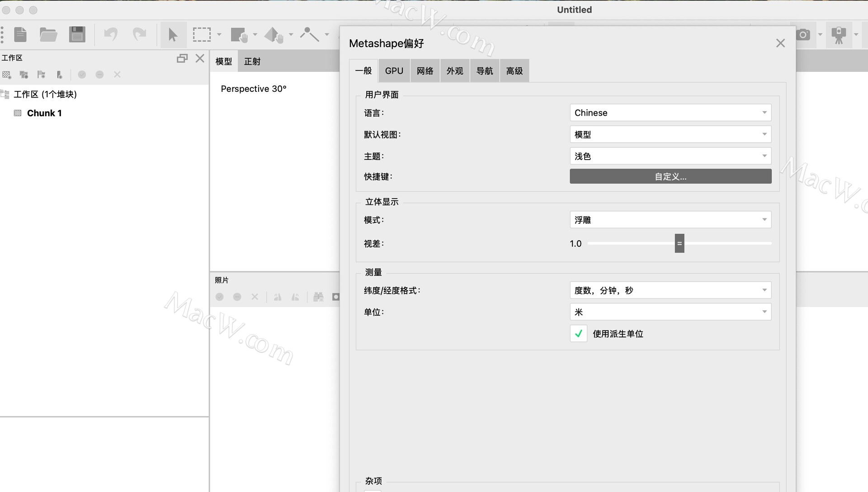Click the camera-on-tripod icon in toolbar
Image resolution: width=868 pixels, height=492 pixels.
pos(839,34)
